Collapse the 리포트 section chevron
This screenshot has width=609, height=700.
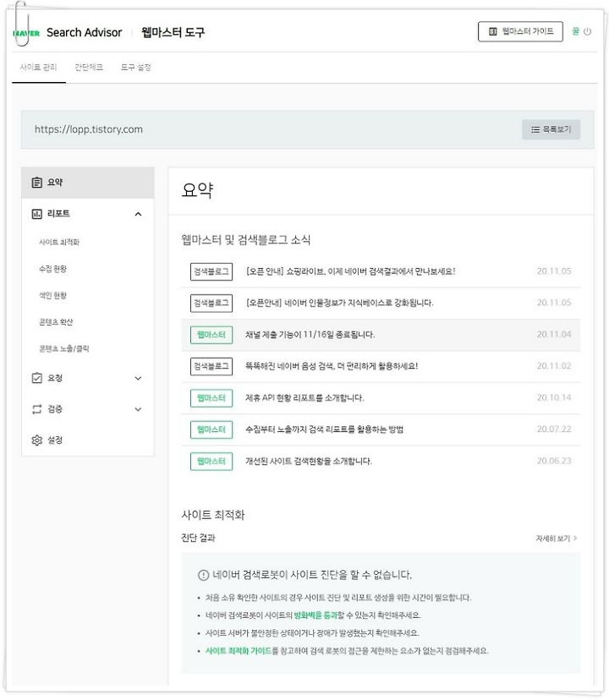[x=139, y=214]
